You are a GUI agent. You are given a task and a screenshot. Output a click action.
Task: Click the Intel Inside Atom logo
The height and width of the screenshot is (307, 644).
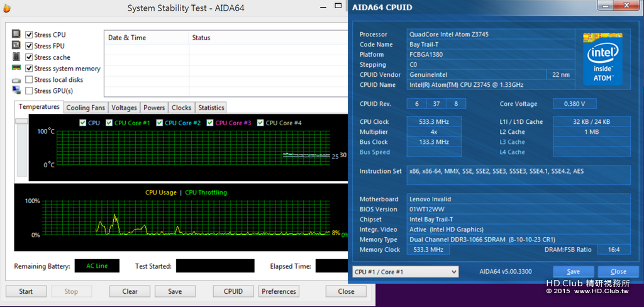602,59
